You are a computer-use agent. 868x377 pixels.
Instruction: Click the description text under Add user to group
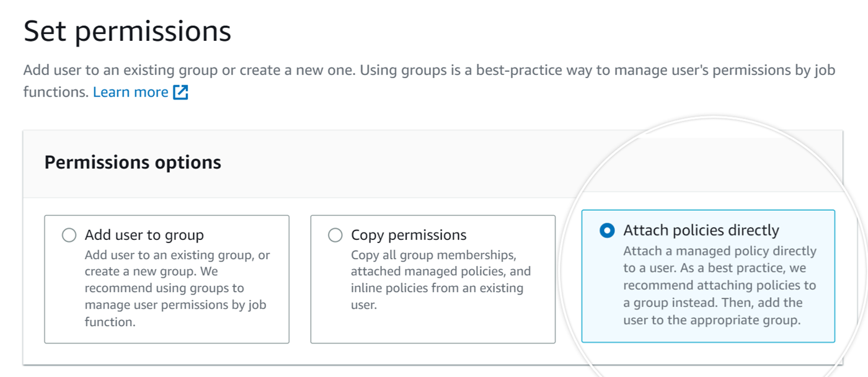coord(177,280)
